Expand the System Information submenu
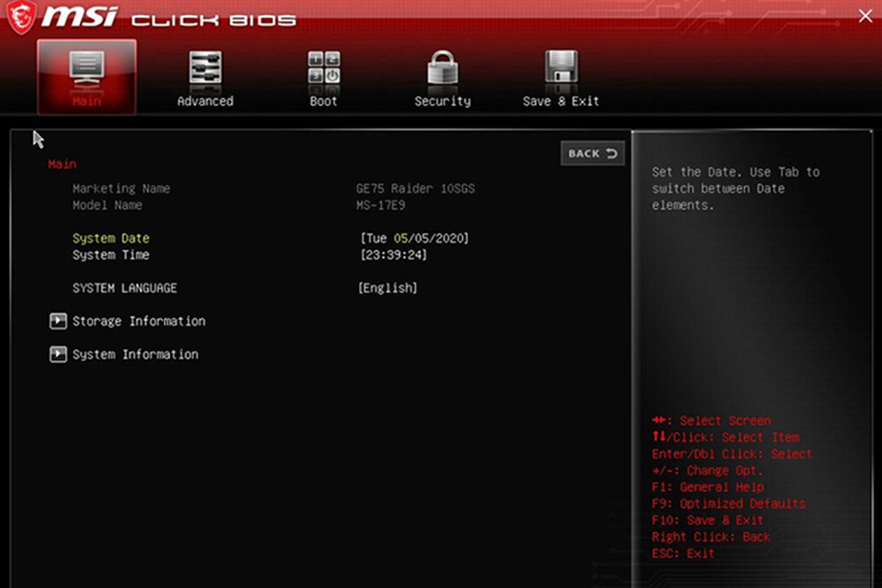 coord(136,354)
